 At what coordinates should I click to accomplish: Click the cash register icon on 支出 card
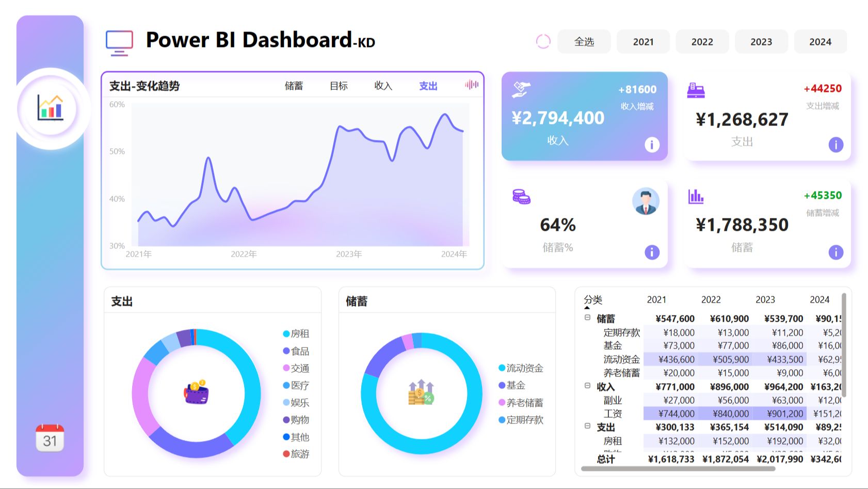(696, 90)
